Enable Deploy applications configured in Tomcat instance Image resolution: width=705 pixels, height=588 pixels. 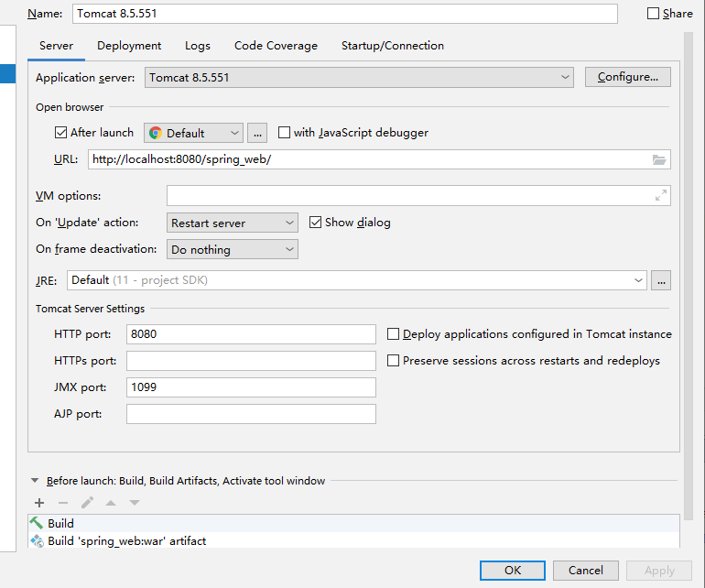(393, 333)
